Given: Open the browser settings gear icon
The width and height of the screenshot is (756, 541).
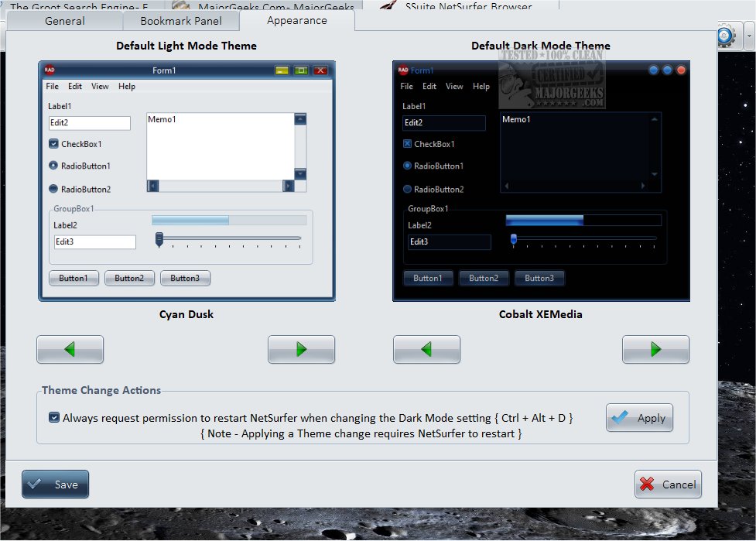Looking at the screenshot, I should [725, 35].
